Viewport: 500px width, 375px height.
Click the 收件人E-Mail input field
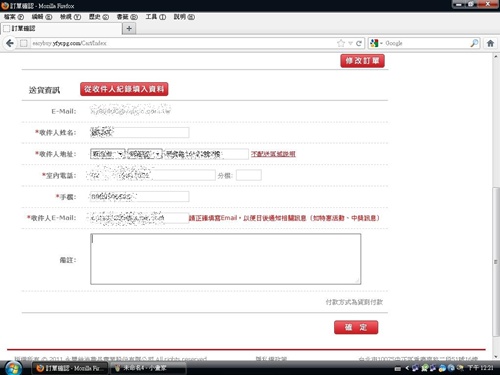pyautogui.click(x=139, y=218)
